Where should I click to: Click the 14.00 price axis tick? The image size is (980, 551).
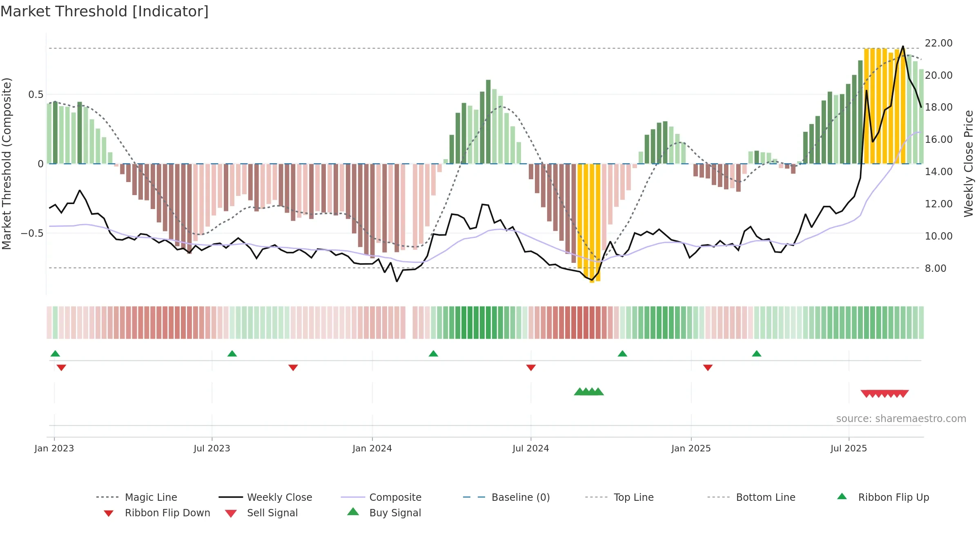coord(938,172)
